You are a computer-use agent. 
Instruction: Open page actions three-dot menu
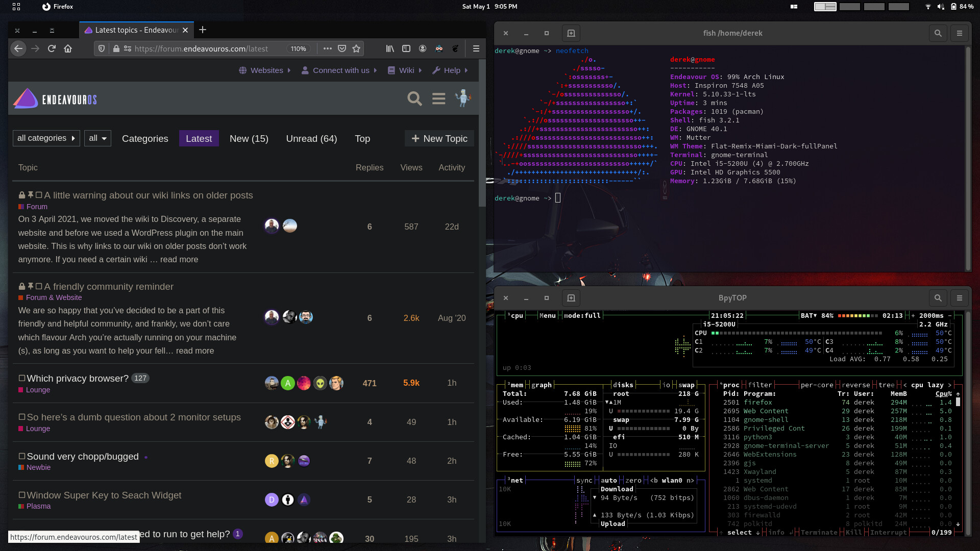pos(328,48)
